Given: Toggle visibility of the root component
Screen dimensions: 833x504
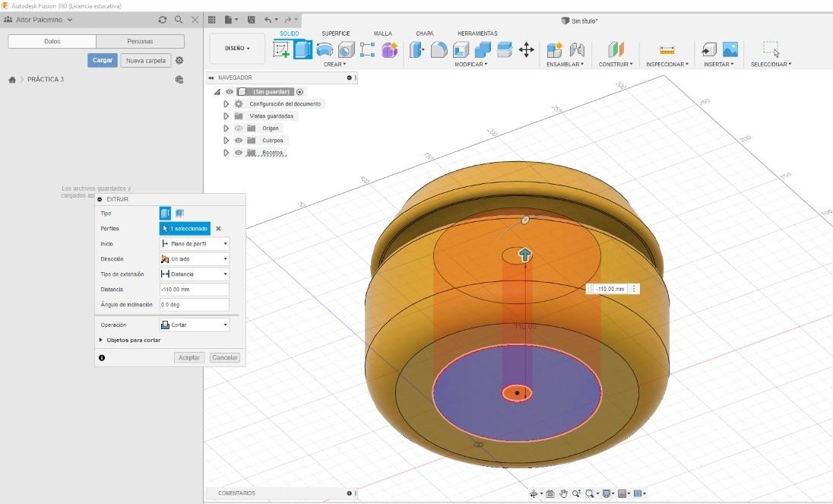Looking at the screenshot, I should pyautogui.click(x=230, y=92).
